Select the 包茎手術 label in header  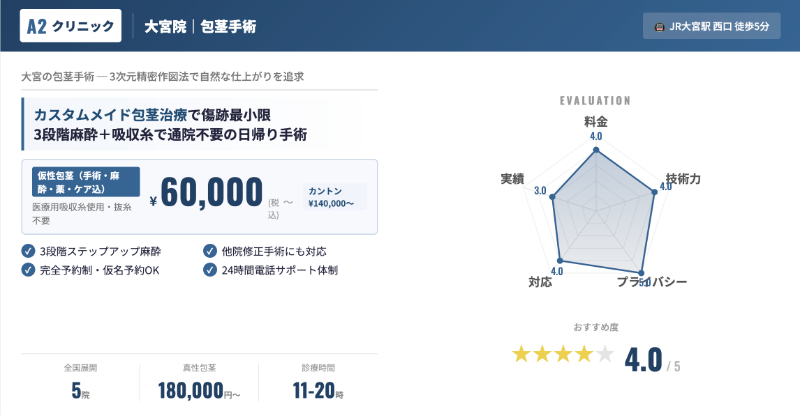click(227, 26)
